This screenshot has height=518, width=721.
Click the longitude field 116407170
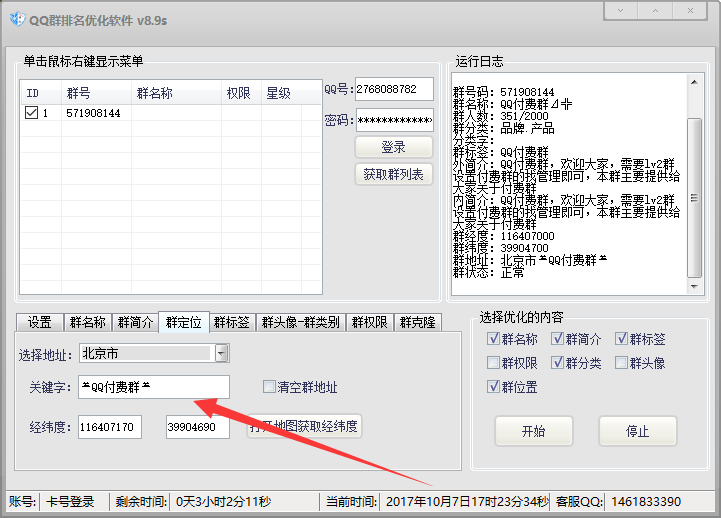pyautogui.click(x=109, y=427)
